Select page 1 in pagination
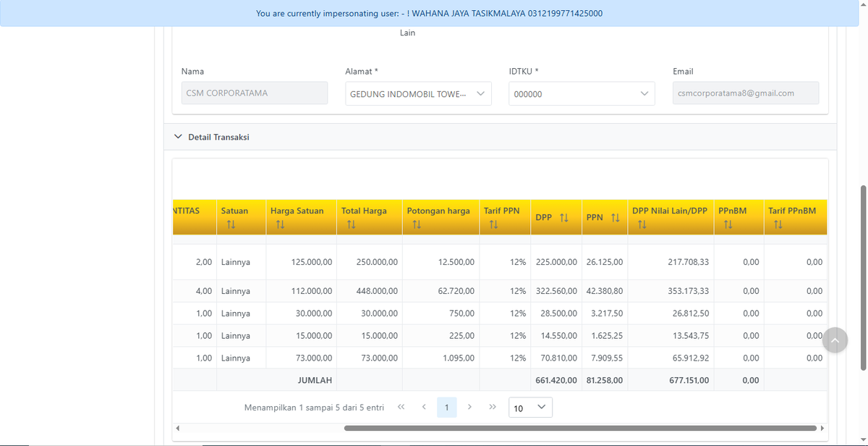 tap(447, 408)
